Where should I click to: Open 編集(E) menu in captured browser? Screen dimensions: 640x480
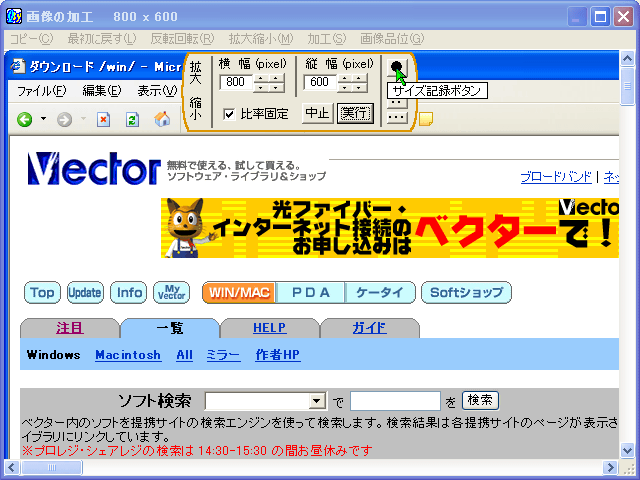coord(102,91)
